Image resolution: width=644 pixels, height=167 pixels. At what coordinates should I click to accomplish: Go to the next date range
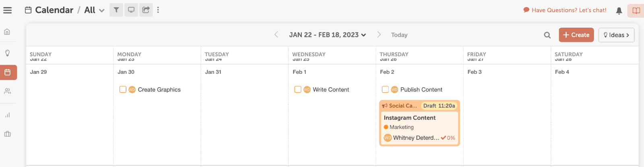point(379,35)
